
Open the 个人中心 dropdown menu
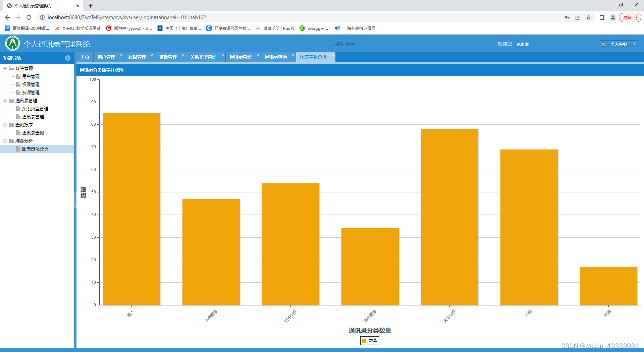[619, 44]
